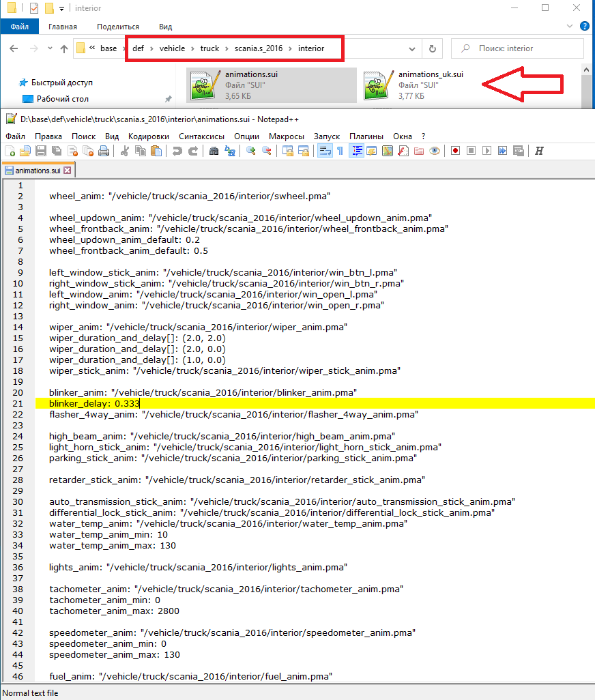Toggle file monitoring with the eye icon
This screenshot has height=700, width=595.
(435, 151)
